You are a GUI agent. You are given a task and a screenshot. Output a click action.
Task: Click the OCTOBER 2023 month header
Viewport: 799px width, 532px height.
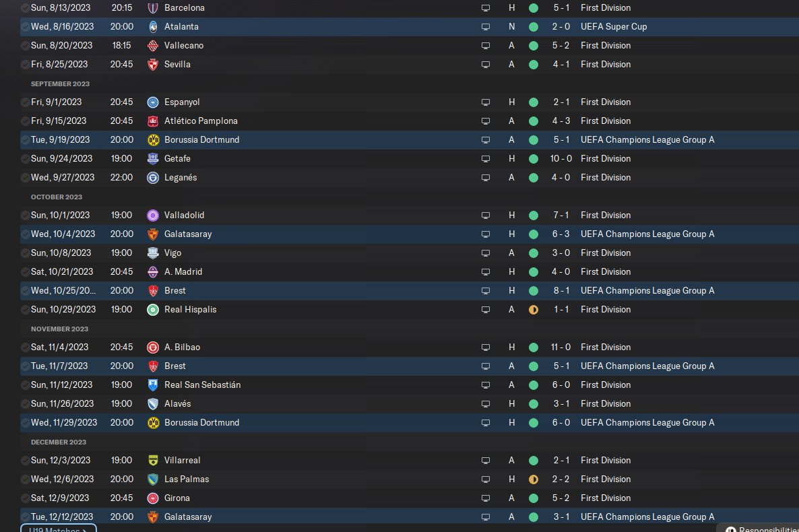click(x=57, y=197)
